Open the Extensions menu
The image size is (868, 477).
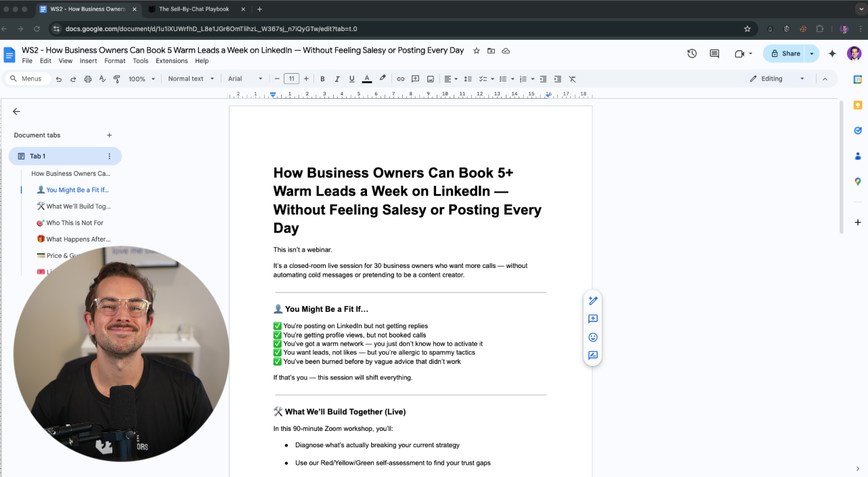coord(171,61)
